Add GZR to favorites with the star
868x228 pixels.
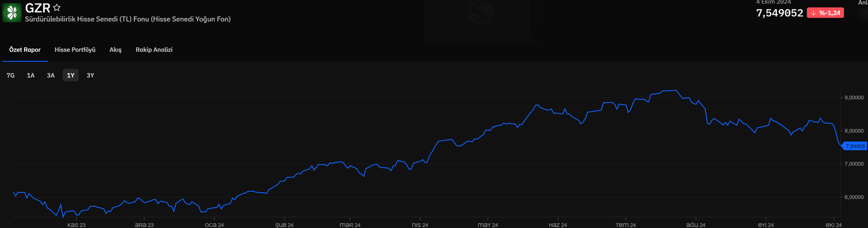[x=57, y=8]
